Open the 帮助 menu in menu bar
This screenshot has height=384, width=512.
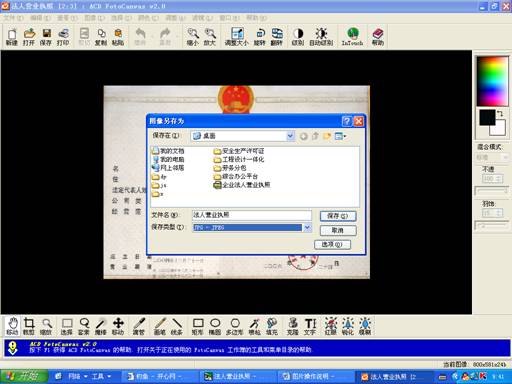257,18
